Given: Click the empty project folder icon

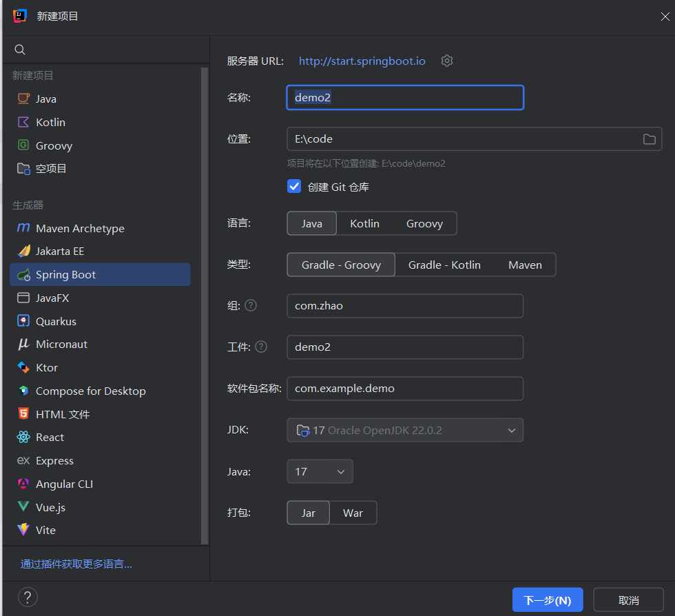Looking at the screenshot, I should 23,168.
